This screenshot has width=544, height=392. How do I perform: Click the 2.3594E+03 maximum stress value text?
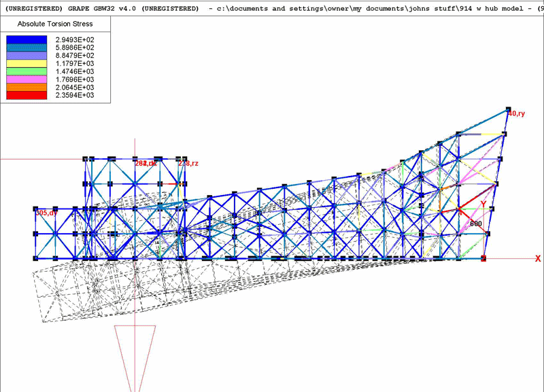[x=74, y=96]
